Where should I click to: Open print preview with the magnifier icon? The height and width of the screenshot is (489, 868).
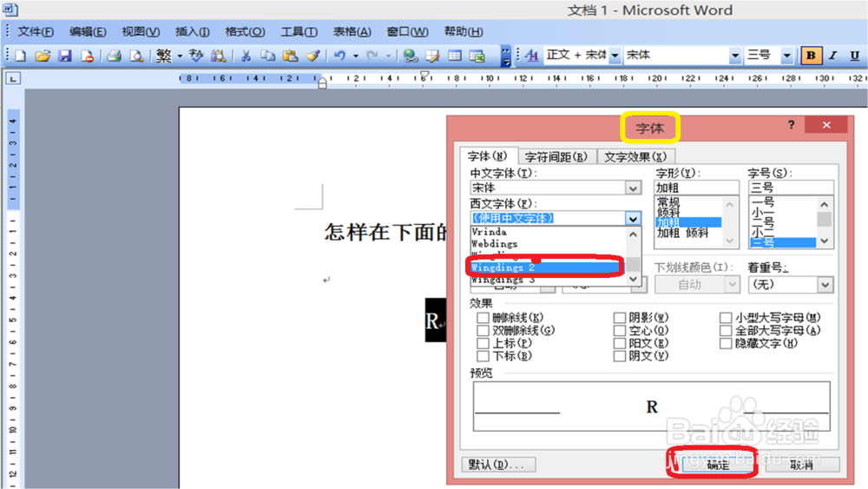click(x=136, y=56)
